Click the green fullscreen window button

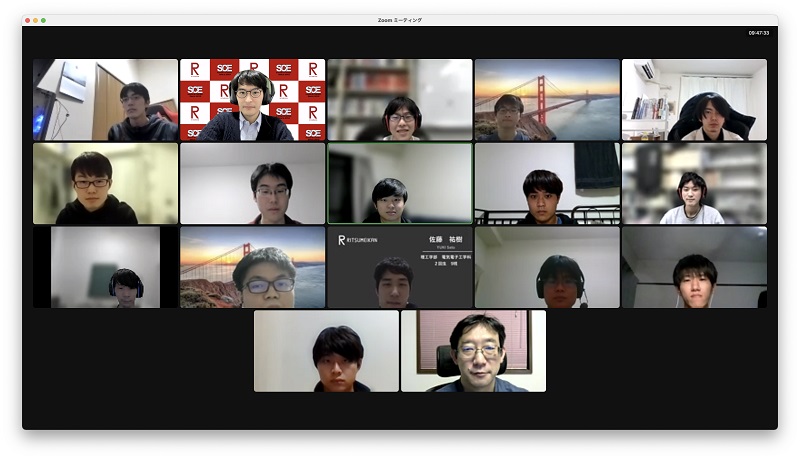point(43,20)
